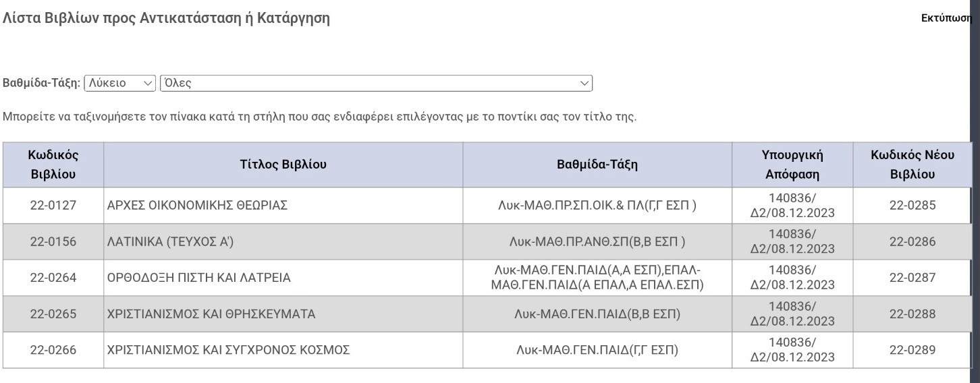Click new book code 22-0285
Image resolution: width=980 pixels, height=383 pixels.
(x=913, y=206)
